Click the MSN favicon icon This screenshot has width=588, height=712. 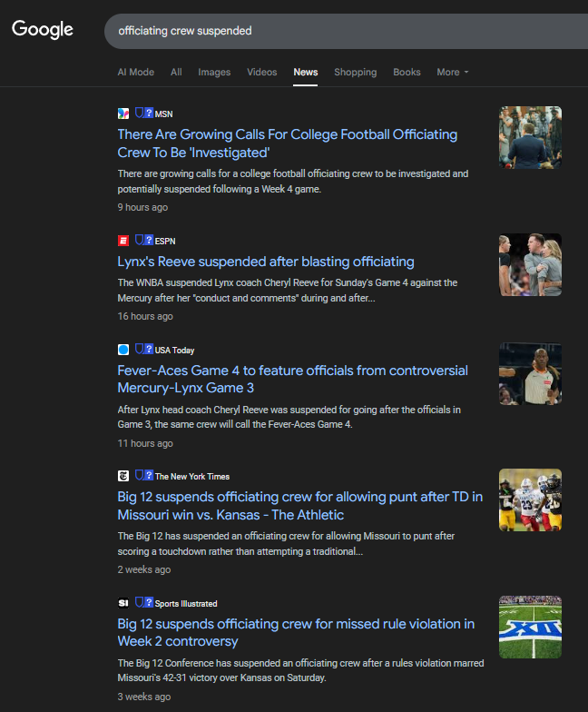point(123,114)
